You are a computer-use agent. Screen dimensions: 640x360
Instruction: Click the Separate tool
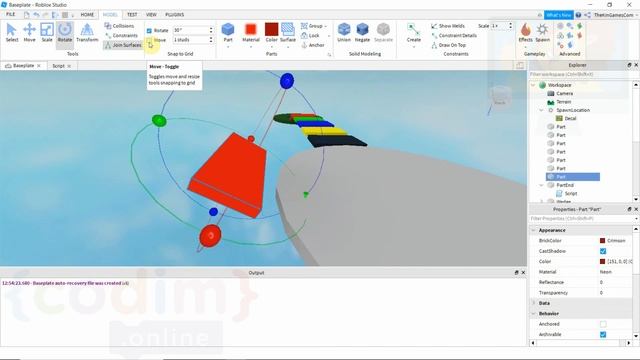(383, 33)
